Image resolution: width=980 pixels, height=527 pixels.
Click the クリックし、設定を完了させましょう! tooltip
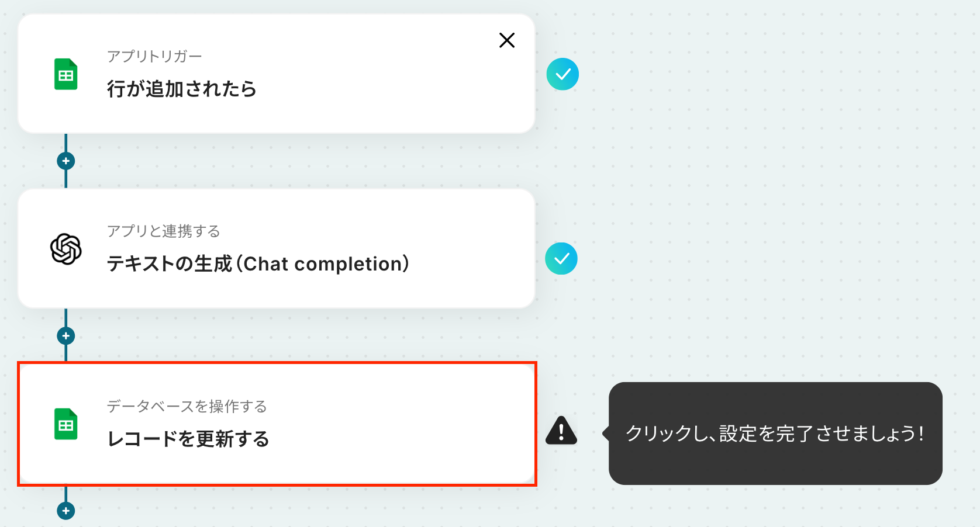(775, 434)
